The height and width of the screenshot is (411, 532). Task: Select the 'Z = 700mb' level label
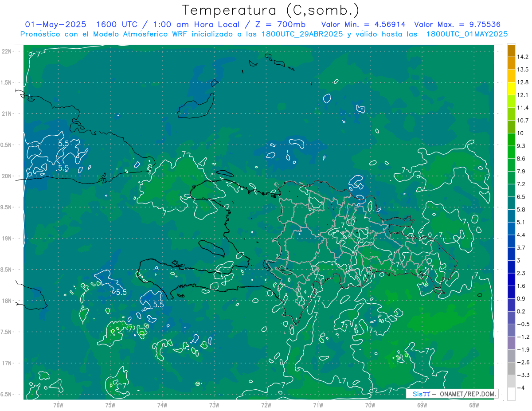[x=280, y=24]
